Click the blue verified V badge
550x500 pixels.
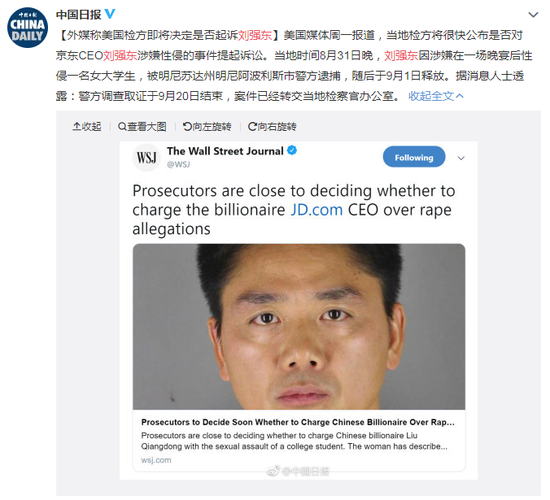click(110, 14)
